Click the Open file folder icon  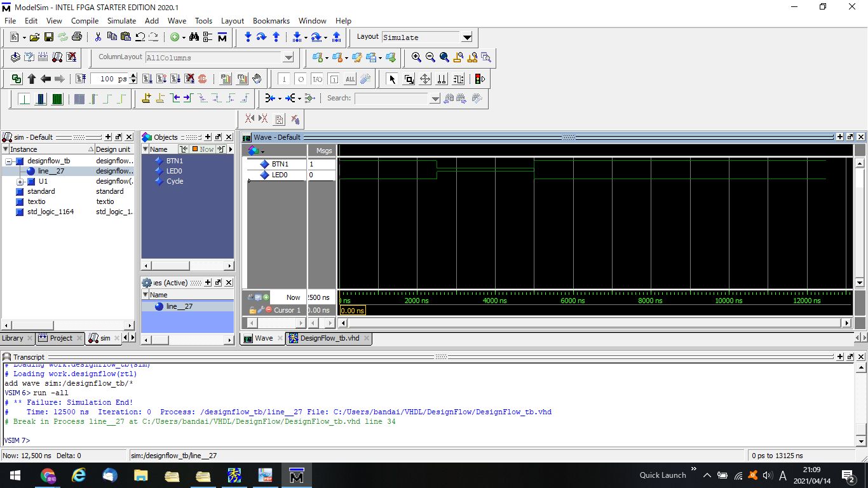click(34, 37)
